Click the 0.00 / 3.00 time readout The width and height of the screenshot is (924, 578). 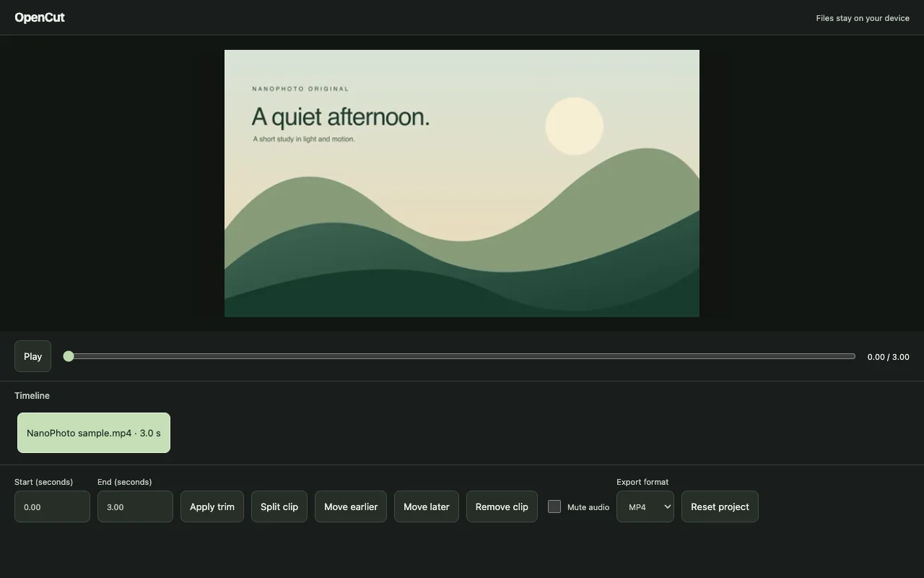pos(888,357)
